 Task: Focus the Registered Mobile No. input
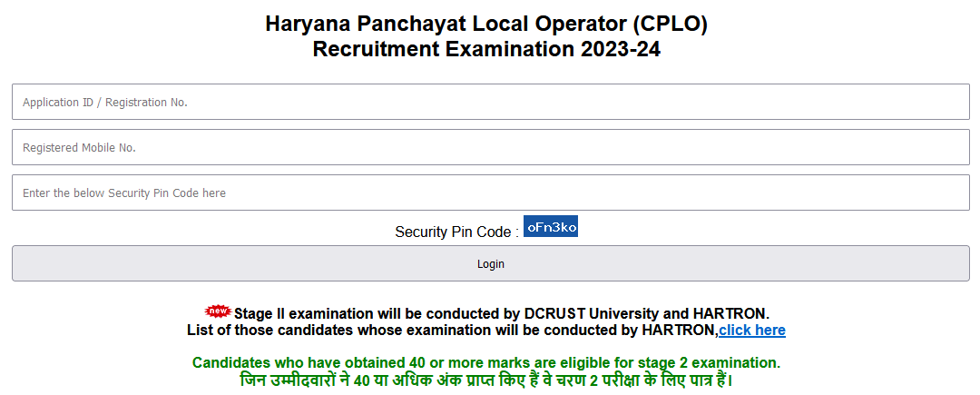click(490, 147)
